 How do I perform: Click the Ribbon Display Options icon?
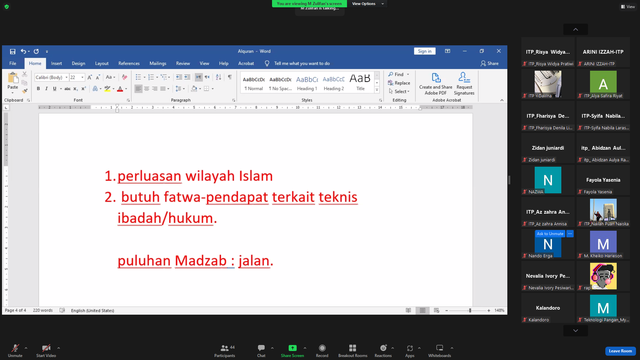click(x=447, y=51)
